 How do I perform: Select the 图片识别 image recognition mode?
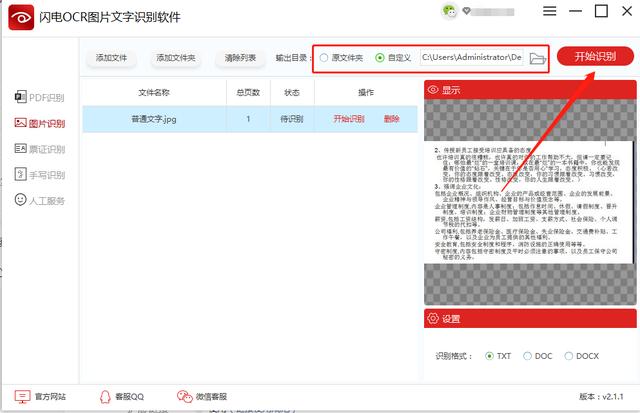click(40, 123)
